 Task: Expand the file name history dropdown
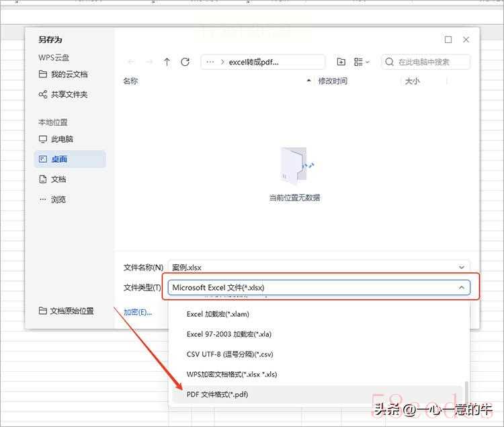462,267
